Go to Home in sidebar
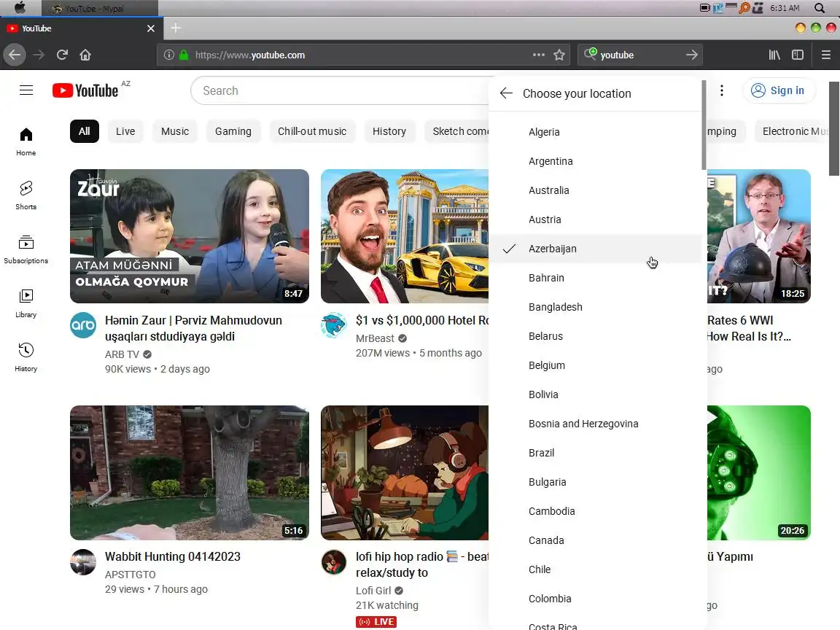This screenshot has width=840, height=630. pos(26,142)
